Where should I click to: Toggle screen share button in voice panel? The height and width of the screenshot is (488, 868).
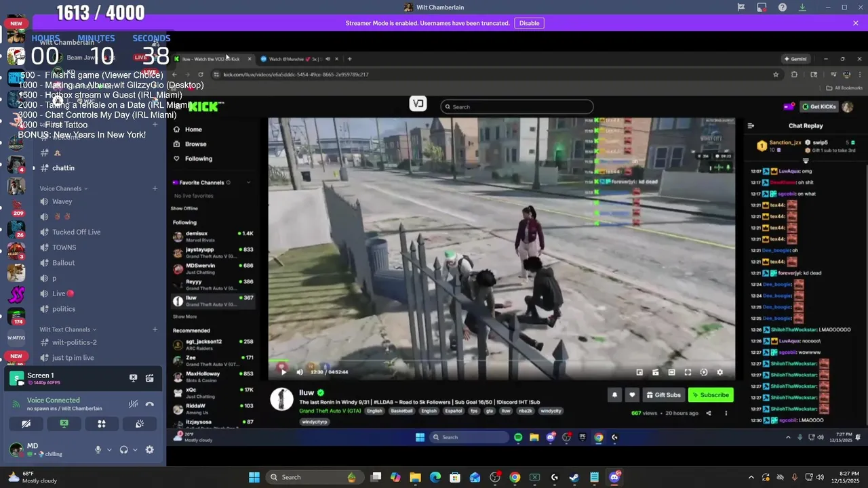pyautogui.click(x=64, y=424)
